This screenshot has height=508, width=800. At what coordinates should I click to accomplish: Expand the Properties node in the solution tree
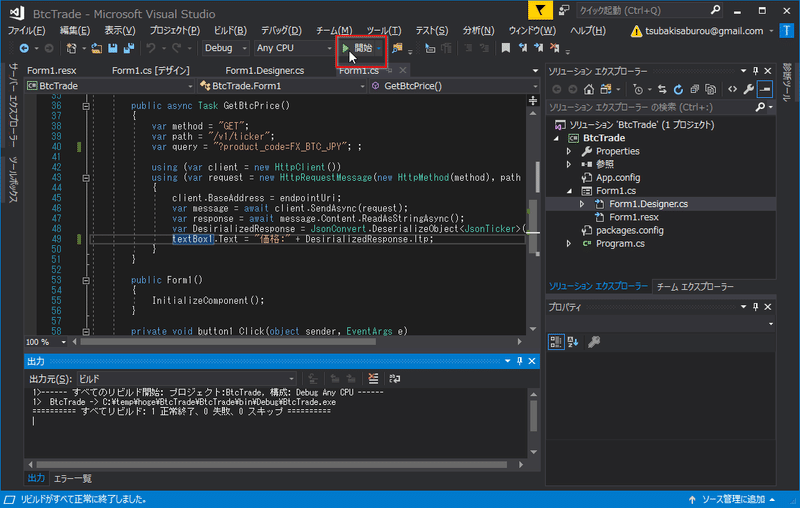tap(568, 151)
